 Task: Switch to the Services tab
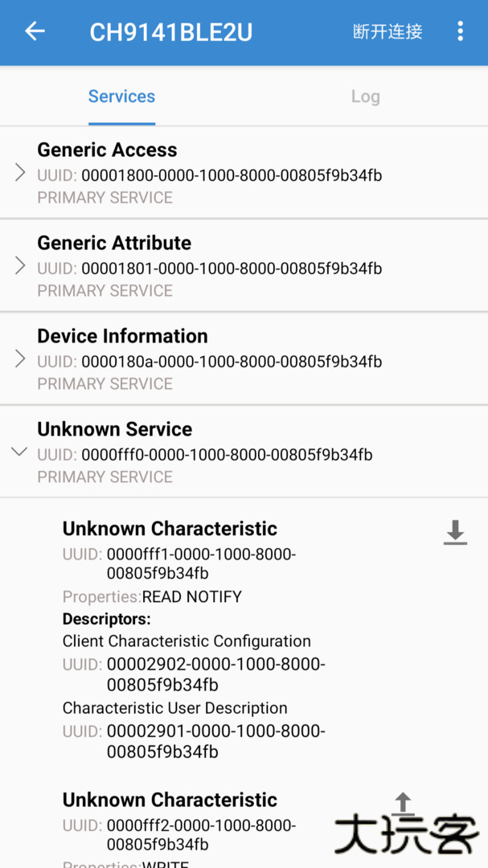[121, 96]
